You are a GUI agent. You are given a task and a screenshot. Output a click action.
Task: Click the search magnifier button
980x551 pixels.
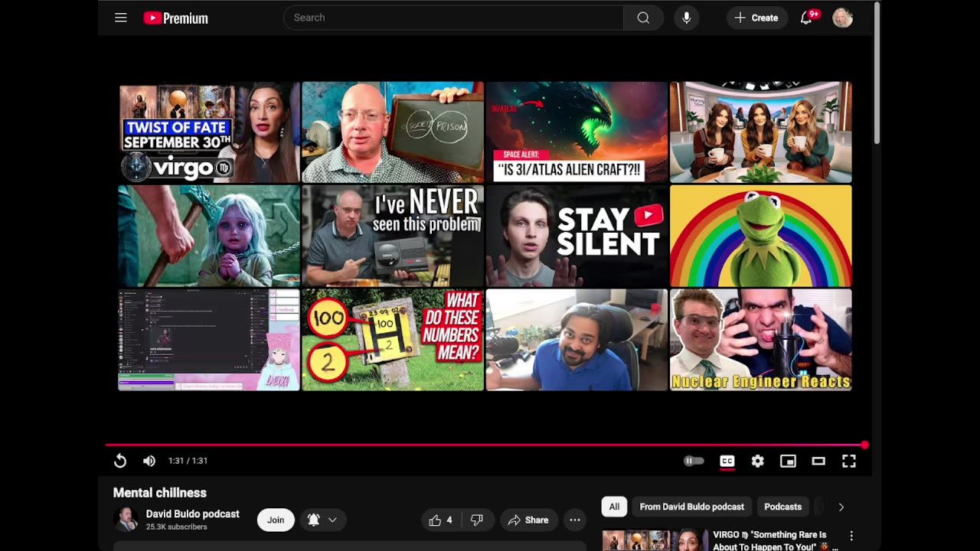click(643, 18)
